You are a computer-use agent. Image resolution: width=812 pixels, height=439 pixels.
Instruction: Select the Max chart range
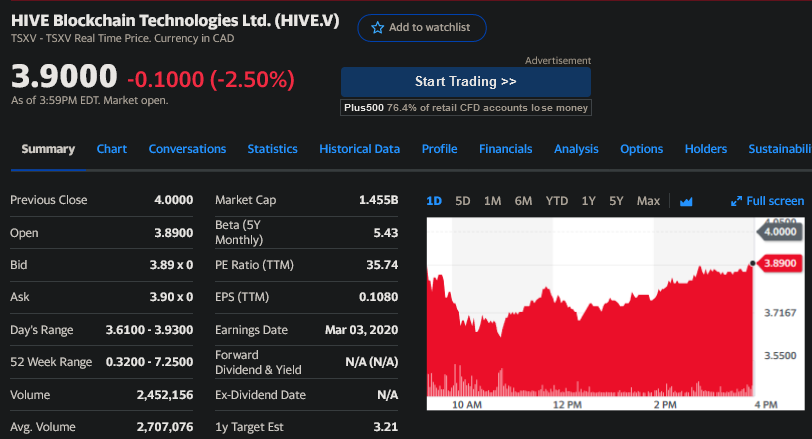[x=648, y=201]
